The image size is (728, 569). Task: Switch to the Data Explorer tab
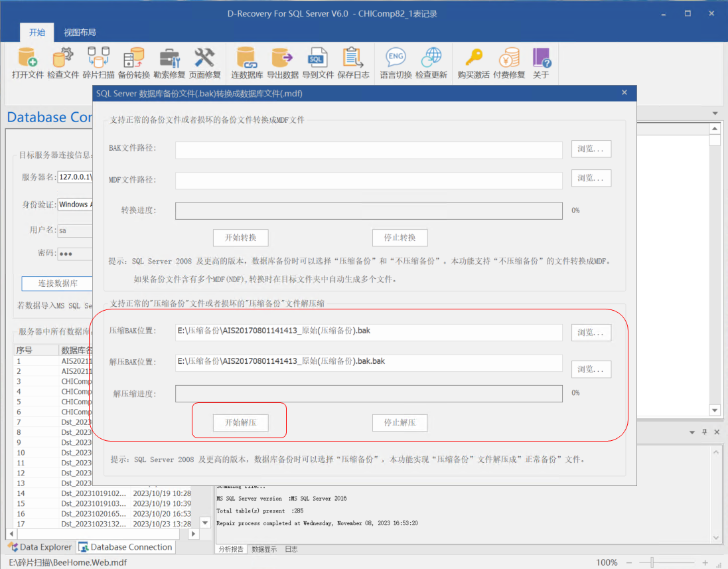[x=40, y=547]
